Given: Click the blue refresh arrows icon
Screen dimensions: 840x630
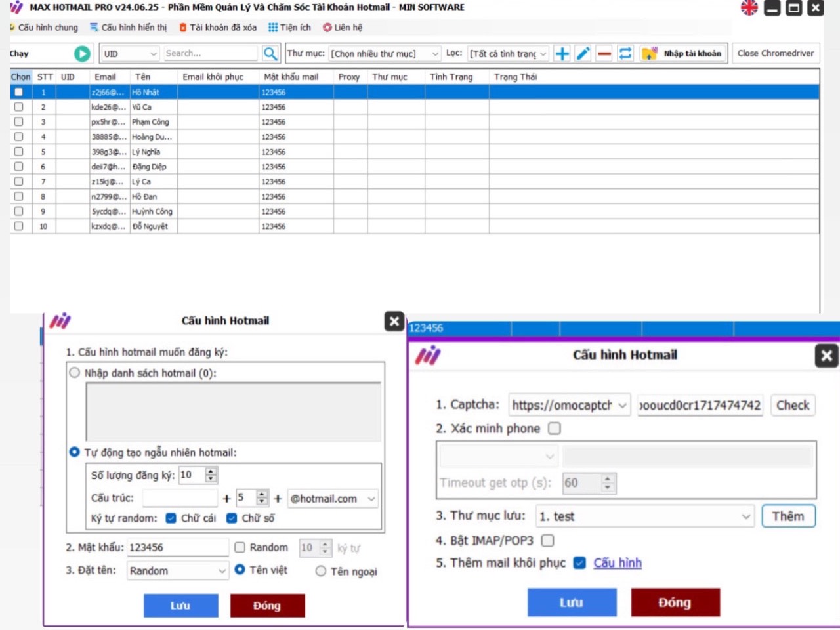Looking at the screenshot, I should [625, 54].
